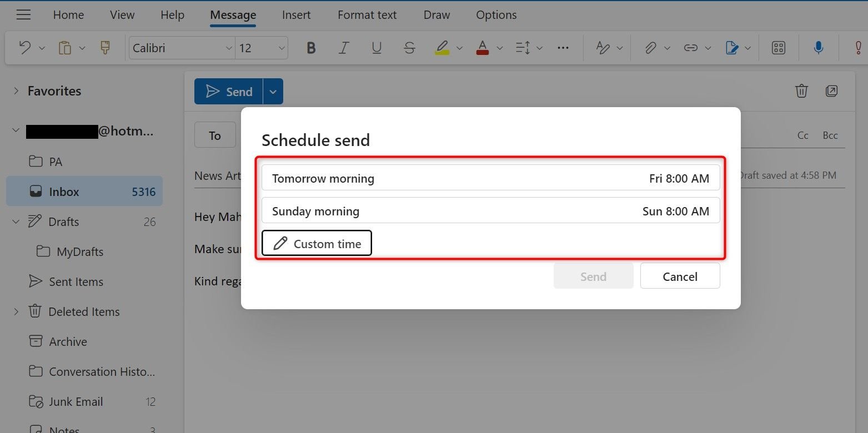The width and height of the screenshot is (868, 433).
Task: Open font color dropdown arrow
Action: (499, 48)
